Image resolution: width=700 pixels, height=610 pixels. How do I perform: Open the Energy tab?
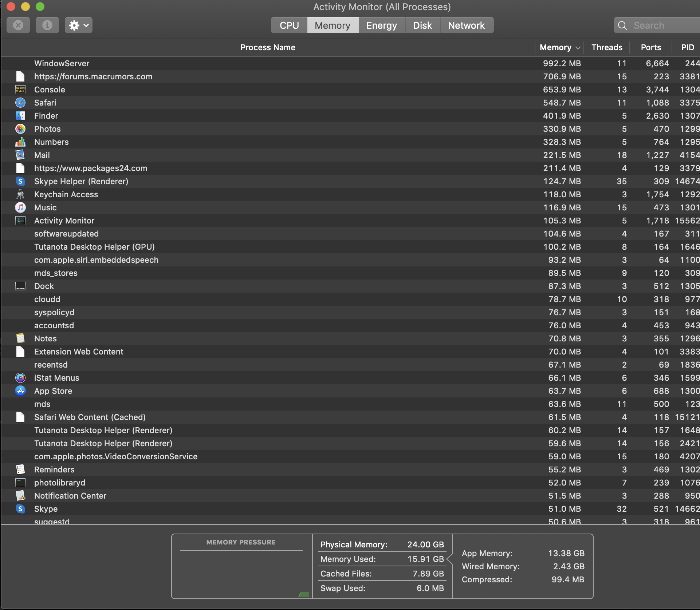[x=382, y=25]
